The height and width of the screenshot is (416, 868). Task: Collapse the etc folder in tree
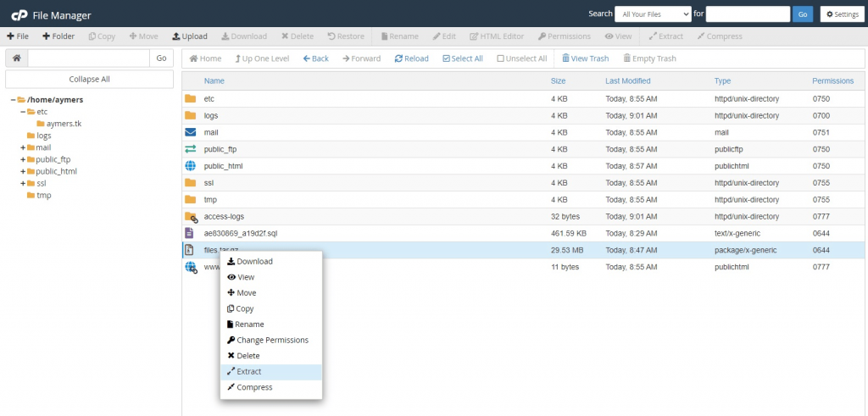23,112
